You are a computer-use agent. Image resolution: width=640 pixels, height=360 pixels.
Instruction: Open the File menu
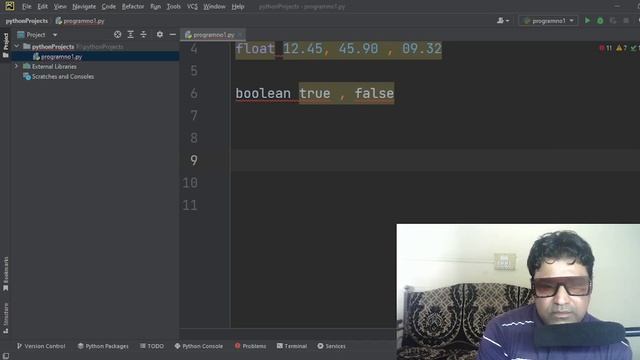click(27, 7)
